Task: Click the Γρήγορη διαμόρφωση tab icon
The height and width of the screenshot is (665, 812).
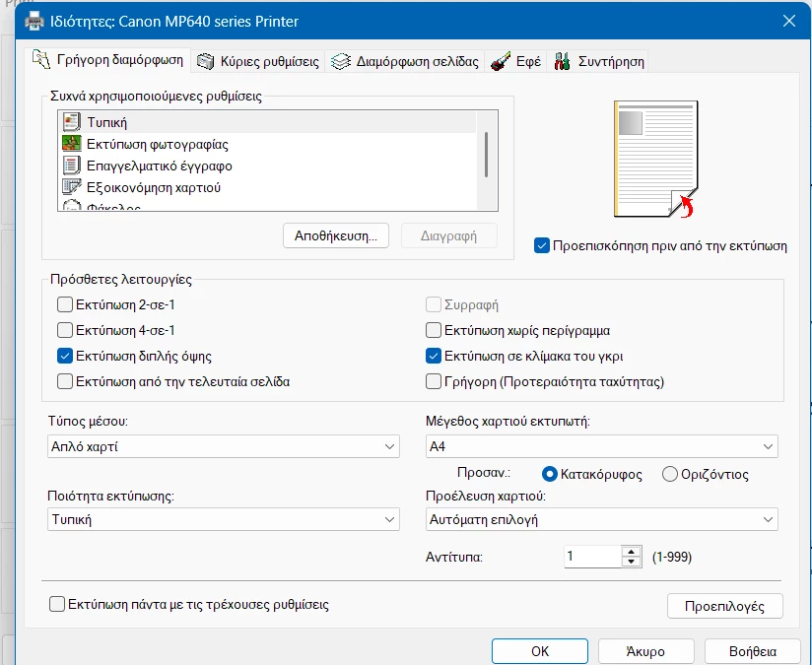Action: click(41, 59)
